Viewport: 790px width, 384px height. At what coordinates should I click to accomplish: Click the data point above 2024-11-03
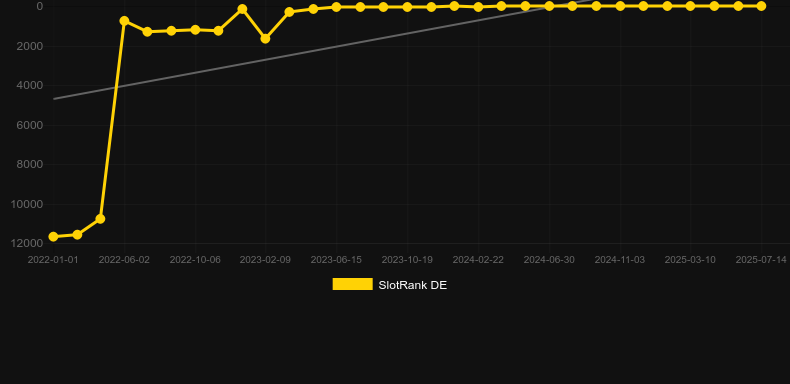pyautogui.click(x=620, y=6)
